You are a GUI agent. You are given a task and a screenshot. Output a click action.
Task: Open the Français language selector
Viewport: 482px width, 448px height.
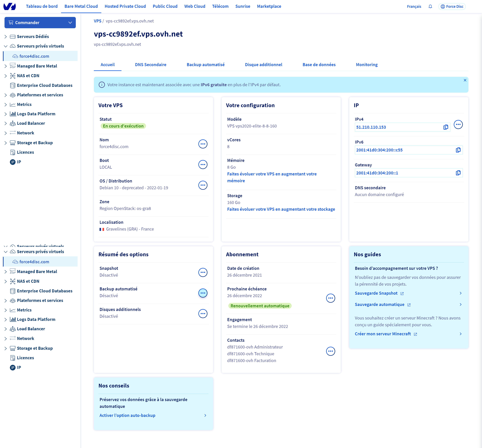click(x=414, y=7)
